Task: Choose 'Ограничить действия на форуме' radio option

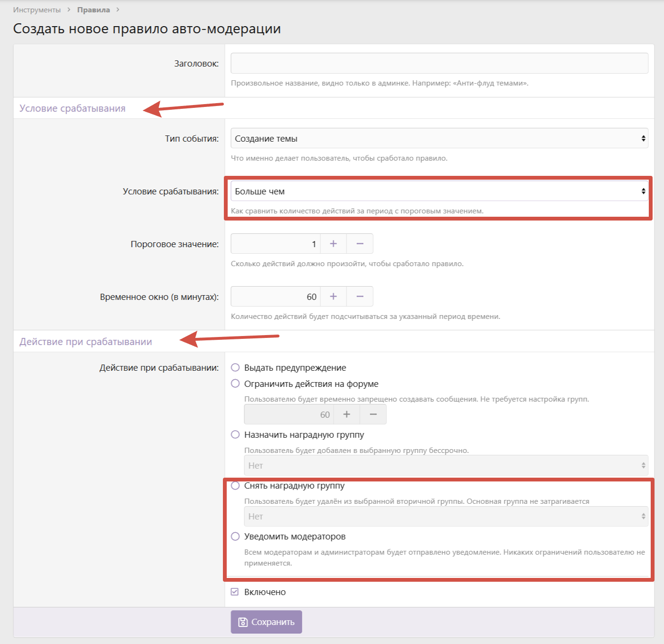Action: coord(235,384)
